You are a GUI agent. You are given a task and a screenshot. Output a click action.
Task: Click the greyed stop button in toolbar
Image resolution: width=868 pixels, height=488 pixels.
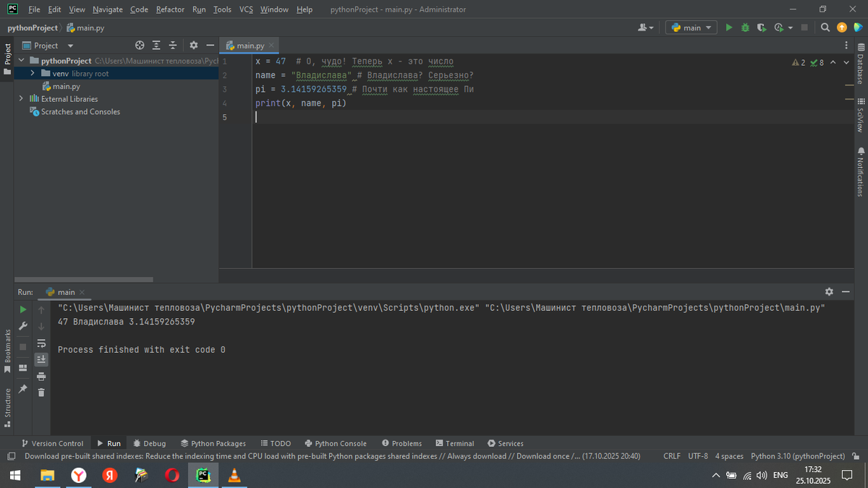[x=804, y=27]
